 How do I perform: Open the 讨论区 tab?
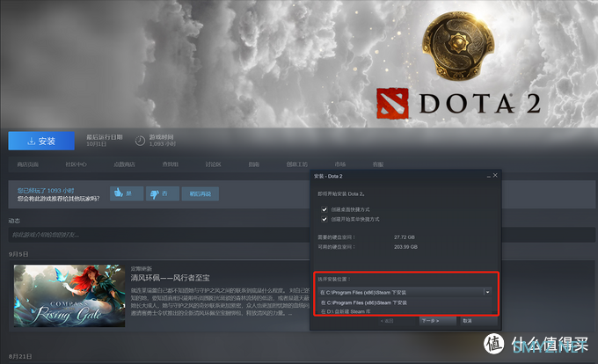213,164
